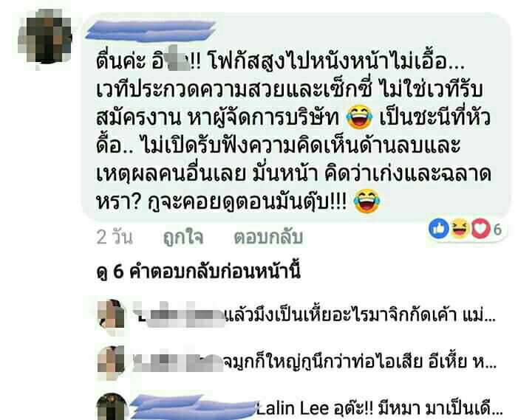Click the laughing Haha reaction icon
532x420 pixels.
(x=460, y=229)
